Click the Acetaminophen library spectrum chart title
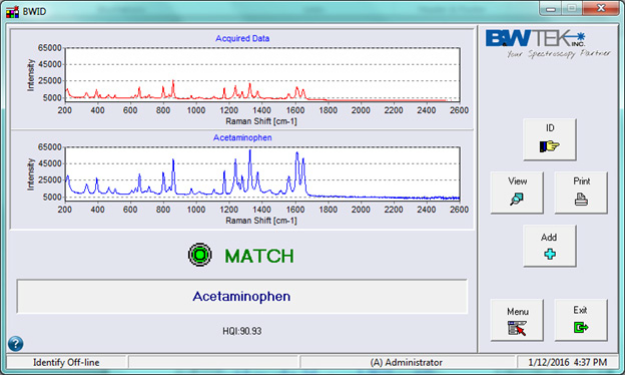Viewport: 625px width, 375px height. pos(242,137)
